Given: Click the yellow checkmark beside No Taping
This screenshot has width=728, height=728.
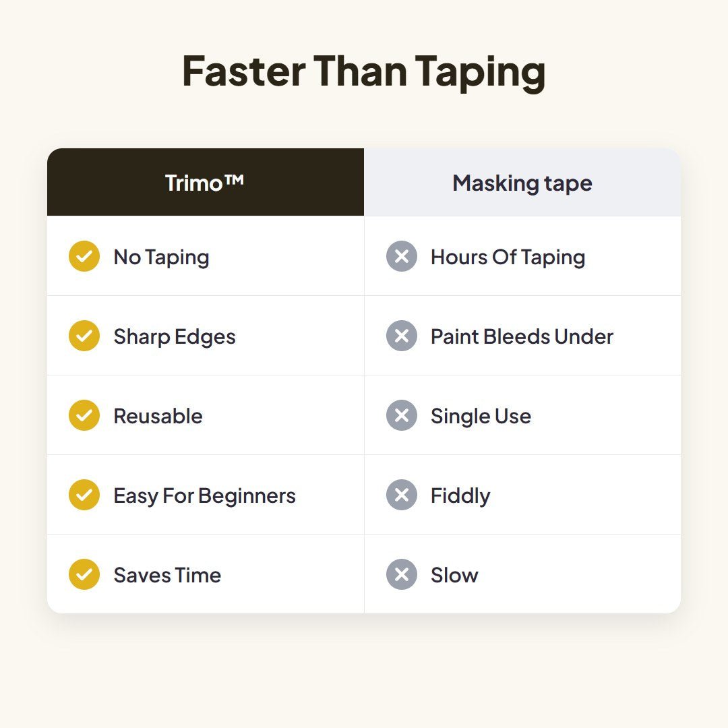Looking at the screenshot, I should coord(84,256).
